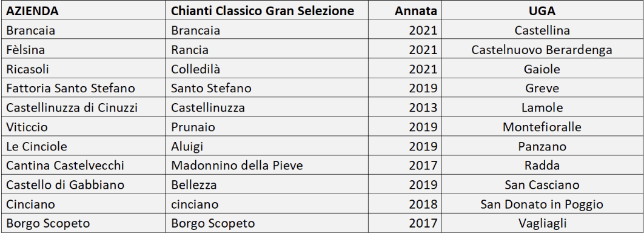This screenshot has height=233, width=644.
Task: Select the UGA column header
Action: click(x=542, y=11)
